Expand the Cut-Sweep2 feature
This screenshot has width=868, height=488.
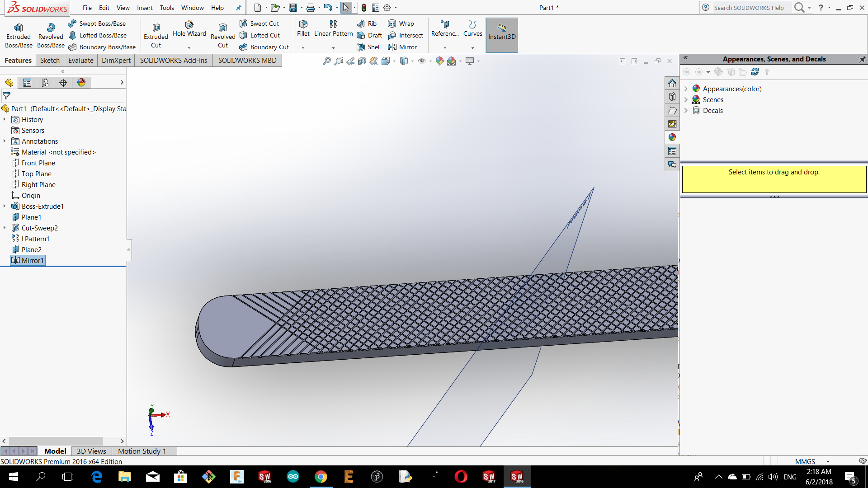(5, 228)
